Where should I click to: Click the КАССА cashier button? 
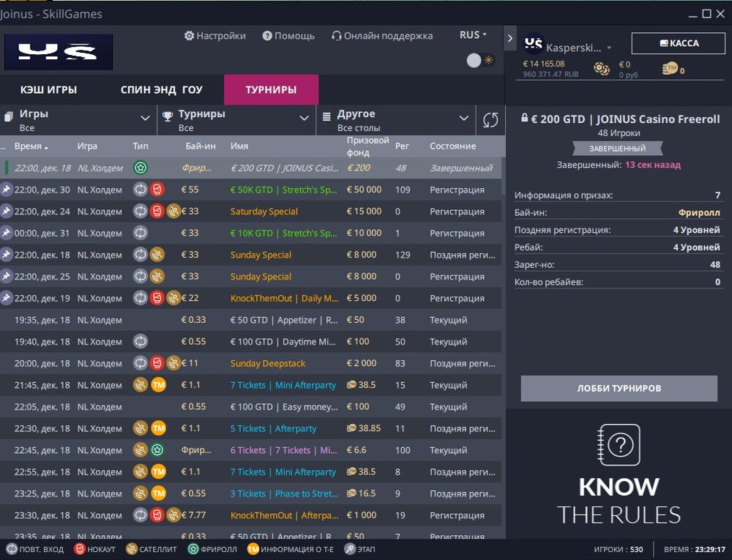tap(679, 43)
